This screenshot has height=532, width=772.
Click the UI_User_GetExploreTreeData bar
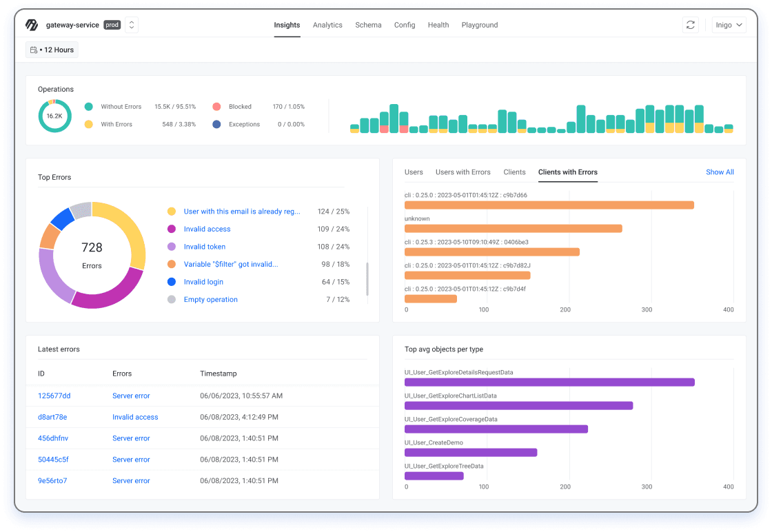(434, 476)
